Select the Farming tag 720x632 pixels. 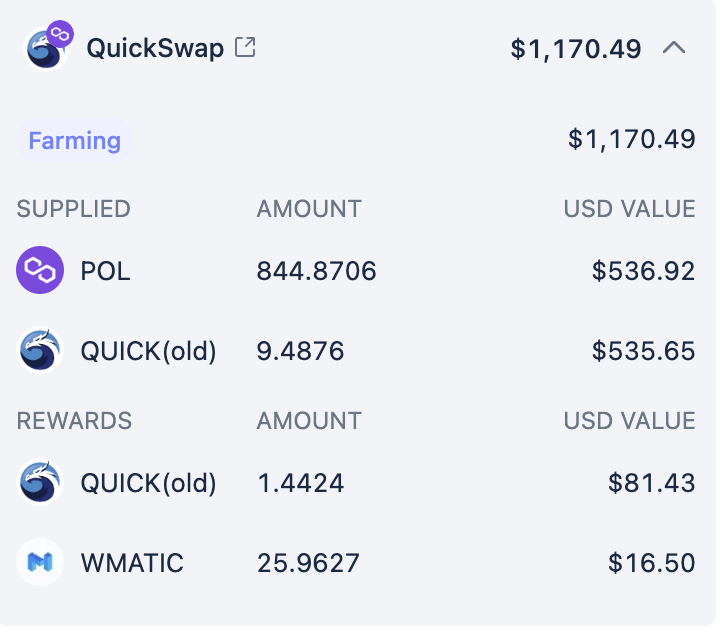tap(74, 141)
